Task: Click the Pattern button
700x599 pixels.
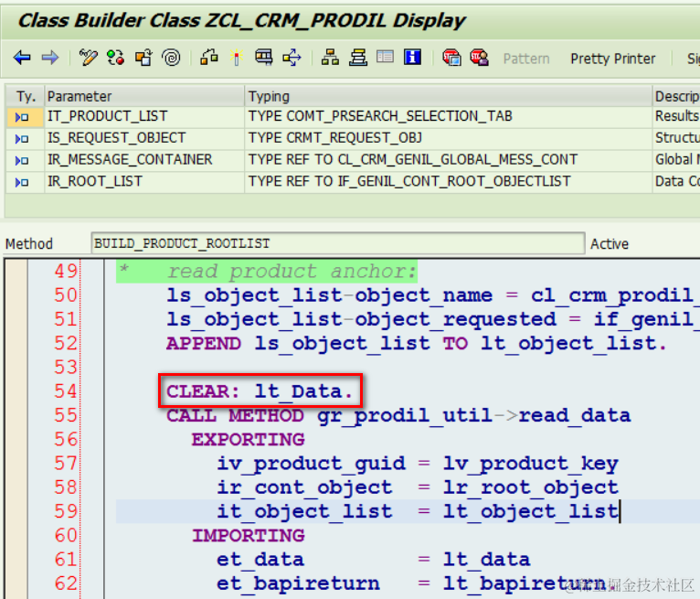Action: pyautogui.click(x=526, y=59)
